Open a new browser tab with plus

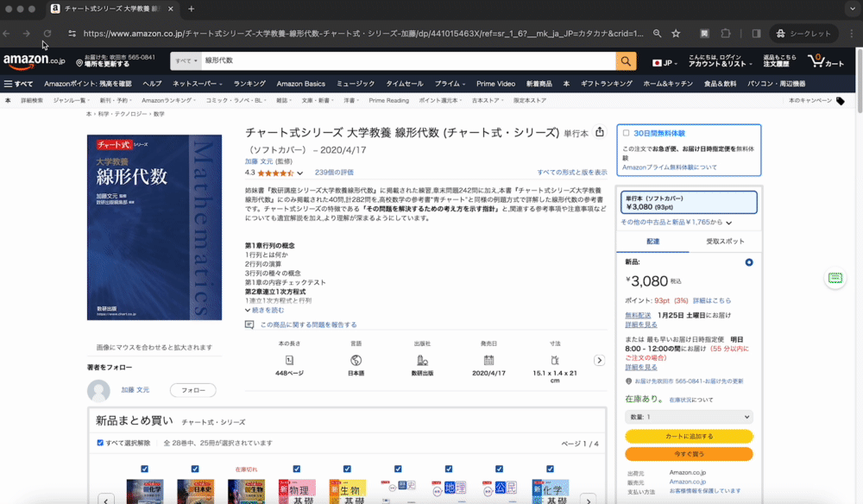(191, 9)
